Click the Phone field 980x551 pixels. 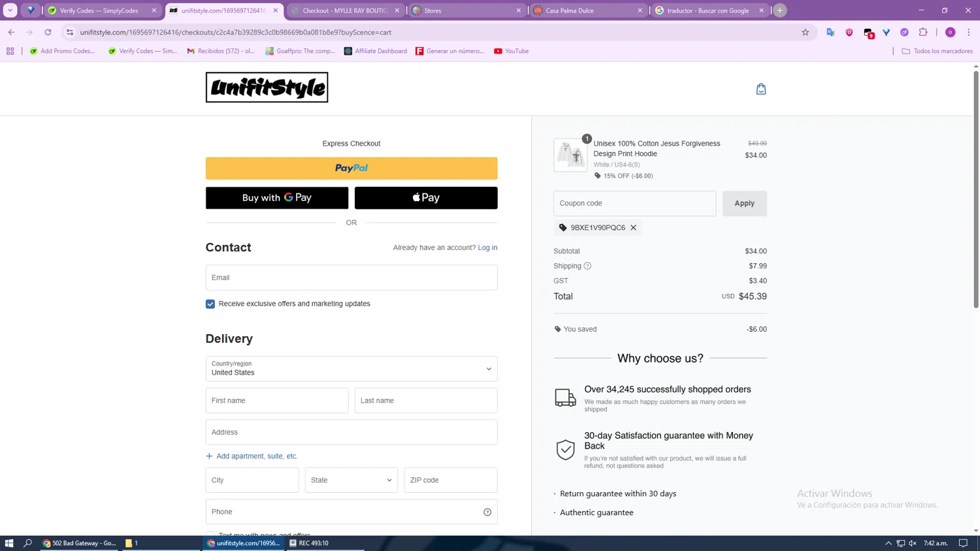pos(351,512)
